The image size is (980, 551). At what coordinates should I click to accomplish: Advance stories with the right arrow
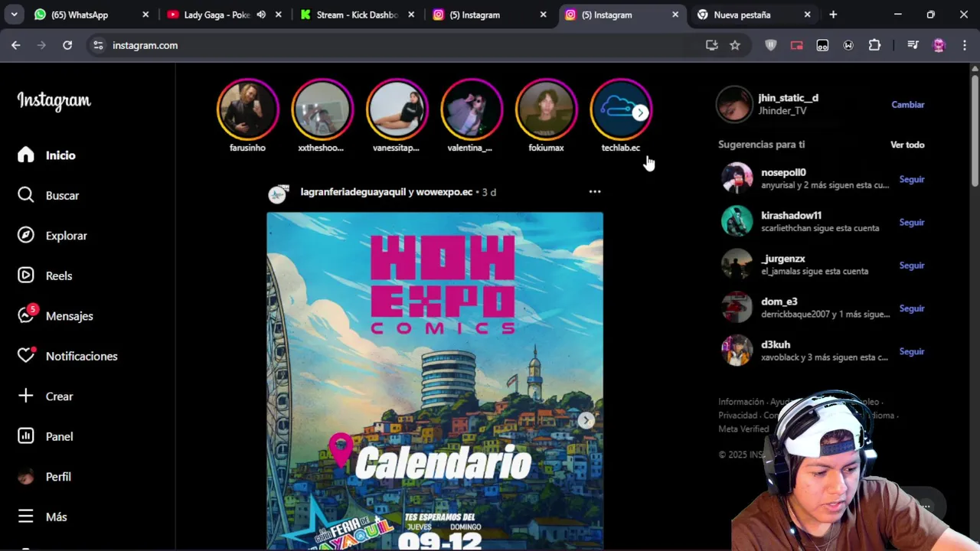[x=640, y=112]
